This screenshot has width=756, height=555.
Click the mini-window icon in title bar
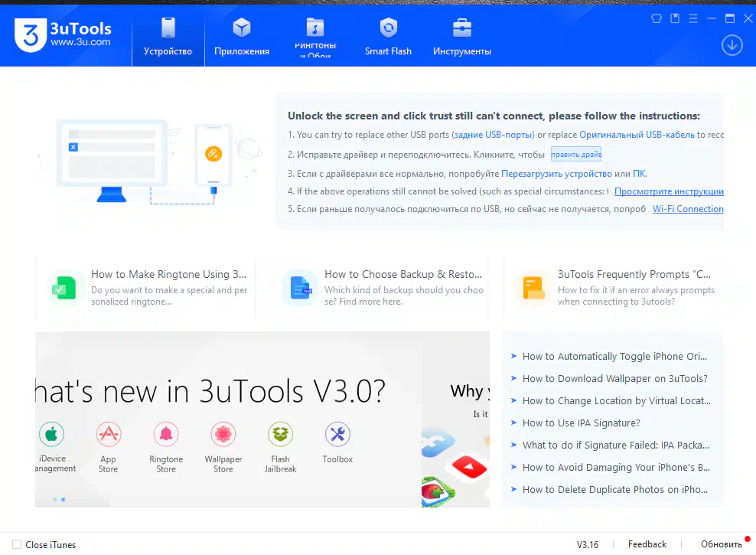click(675, 18)
